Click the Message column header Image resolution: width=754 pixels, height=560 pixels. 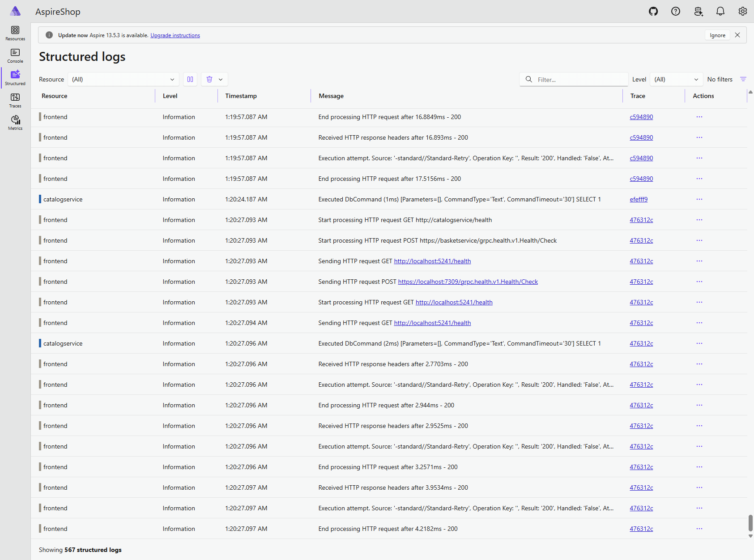(331, 96)
